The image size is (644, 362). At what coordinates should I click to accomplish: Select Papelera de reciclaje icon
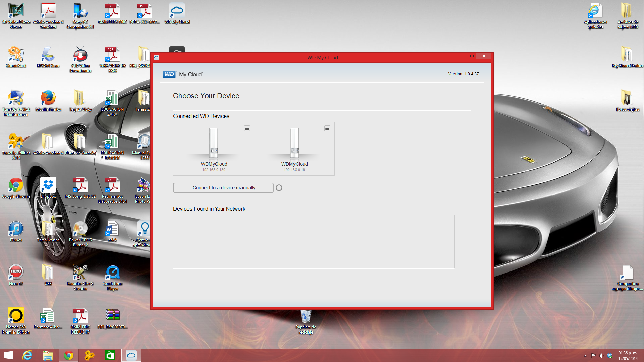[306, 322]
